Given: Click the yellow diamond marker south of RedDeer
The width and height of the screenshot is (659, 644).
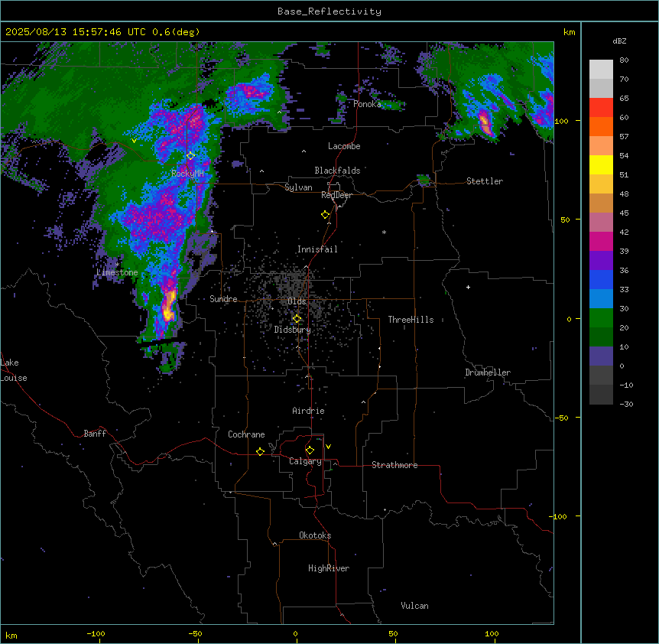Looking at the screenshot, I should (x=325, y=214).
